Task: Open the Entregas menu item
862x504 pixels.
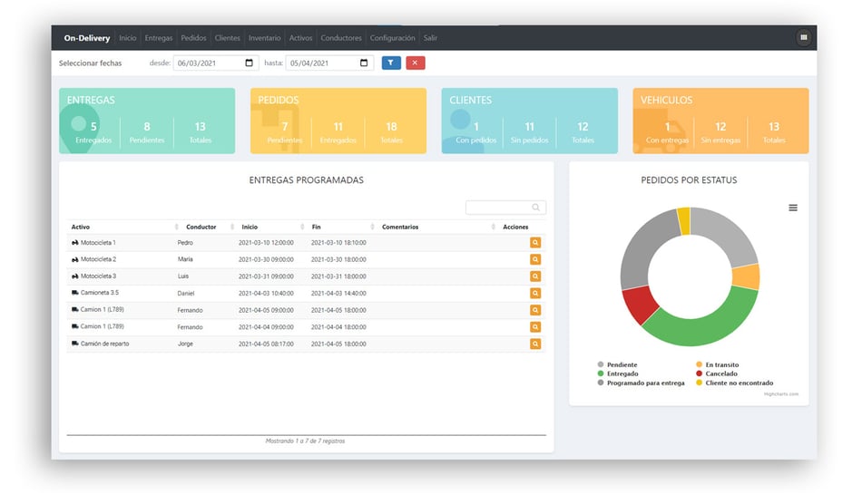Action: coord(158,38)
